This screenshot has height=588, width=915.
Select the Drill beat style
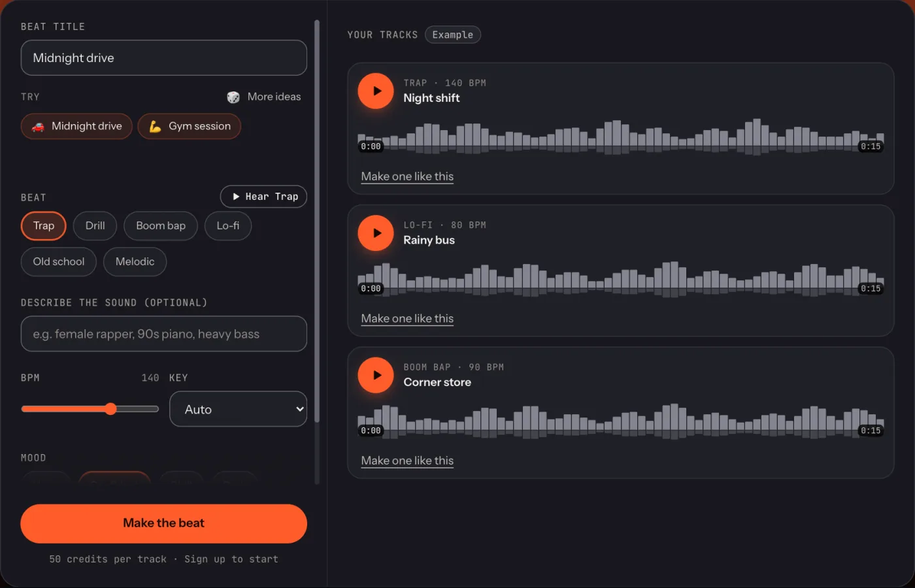coord(95,226)
